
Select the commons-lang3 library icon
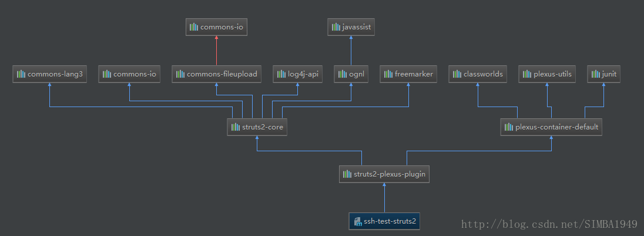point(21,74)
